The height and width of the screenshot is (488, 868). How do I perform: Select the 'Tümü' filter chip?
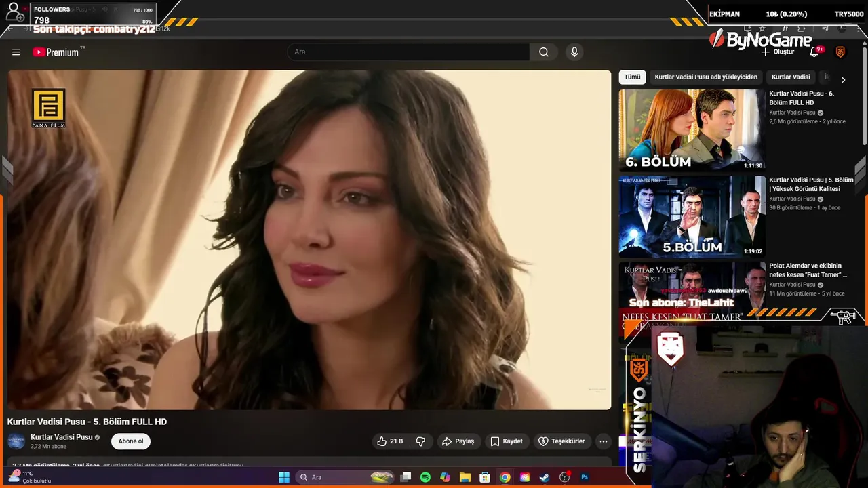(x=632, y=77)
